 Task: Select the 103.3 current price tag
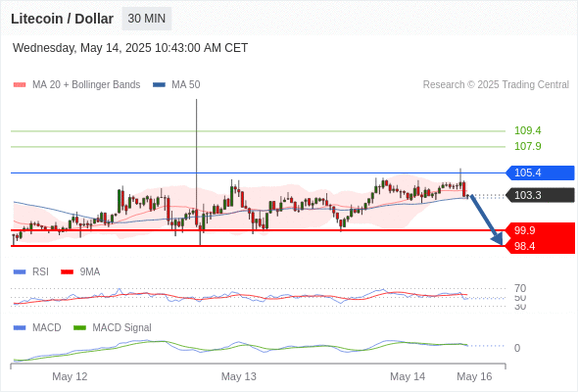click(540, 195)
